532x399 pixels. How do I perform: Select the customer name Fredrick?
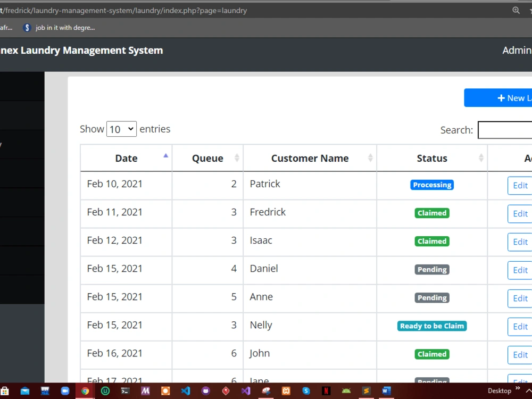268,212
